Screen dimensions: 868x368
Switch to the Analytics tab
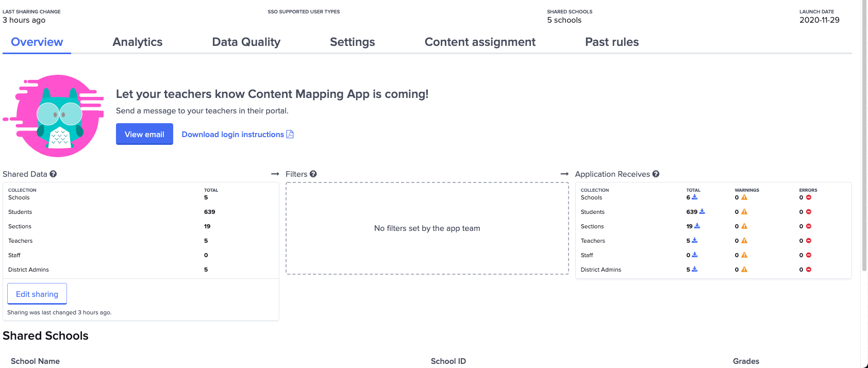tap(138, 42)
